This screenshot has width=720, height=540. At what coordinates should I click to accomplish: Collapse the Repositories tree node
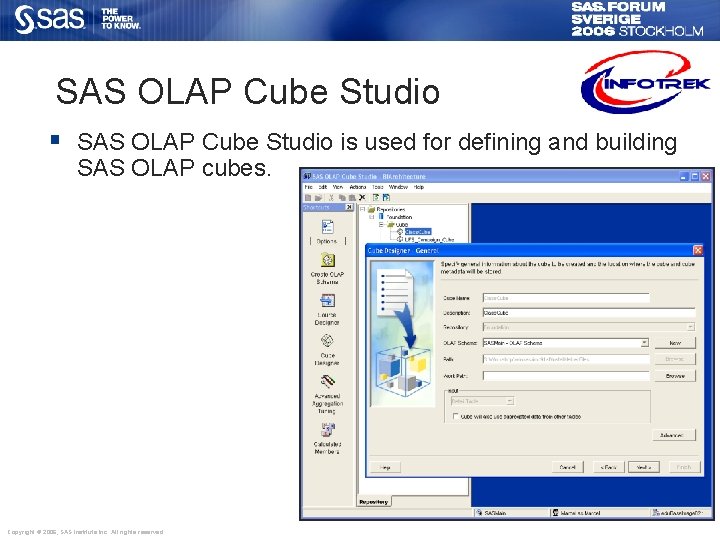click(362, 209)
